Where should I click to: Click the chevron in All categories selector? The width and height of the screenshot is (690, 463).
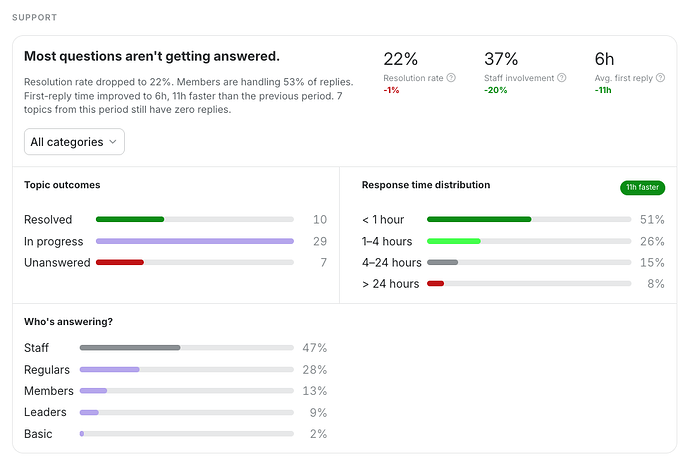point(113,142)
